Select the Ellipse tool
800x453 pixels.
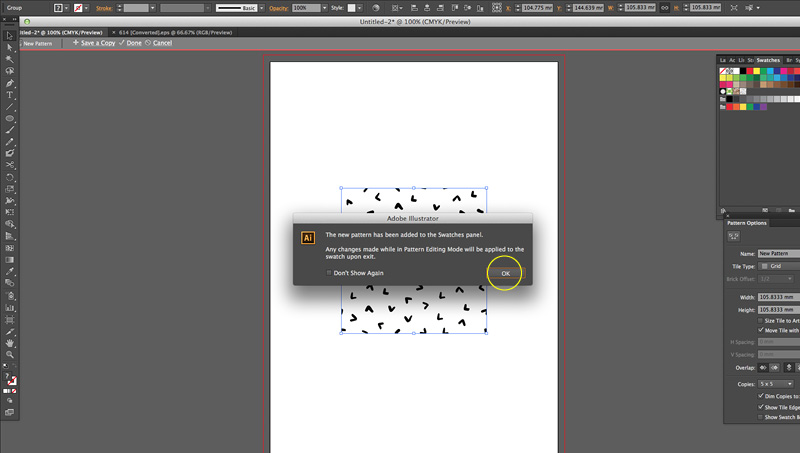(x=9, y=118)
